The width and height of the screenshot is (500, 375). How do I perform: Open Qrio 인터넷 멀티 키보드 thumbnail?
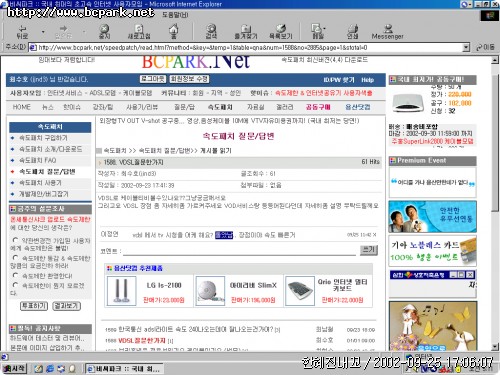[x=300, y=291]
